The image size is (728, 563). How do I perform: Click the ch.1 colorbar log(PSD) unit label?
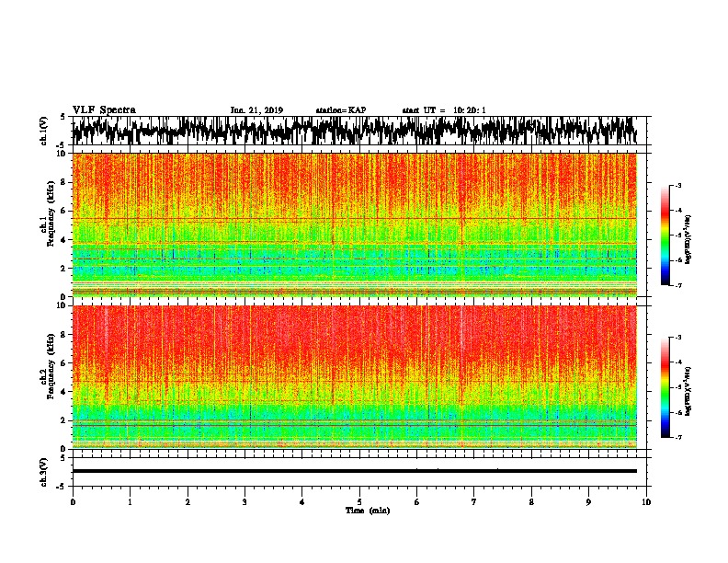pos(688,240)
